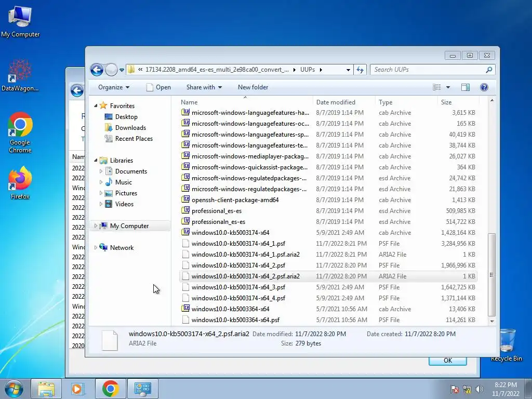Screen dimensions: 532x399
Task: Open the DataWagon desktop shortcut
Action: (20, 75)
